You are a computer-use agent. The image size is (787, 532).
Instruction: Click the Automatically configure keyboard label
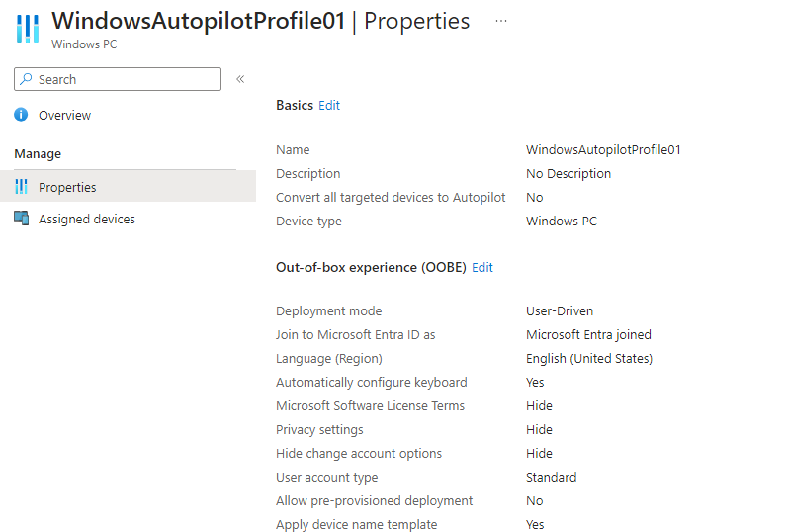point(372,383)
